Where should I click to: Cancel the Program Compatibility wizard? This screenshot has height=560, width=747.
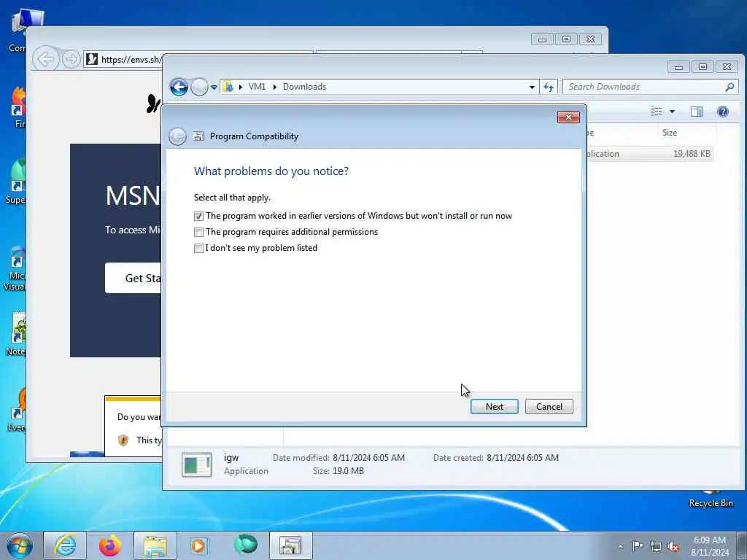549,407
